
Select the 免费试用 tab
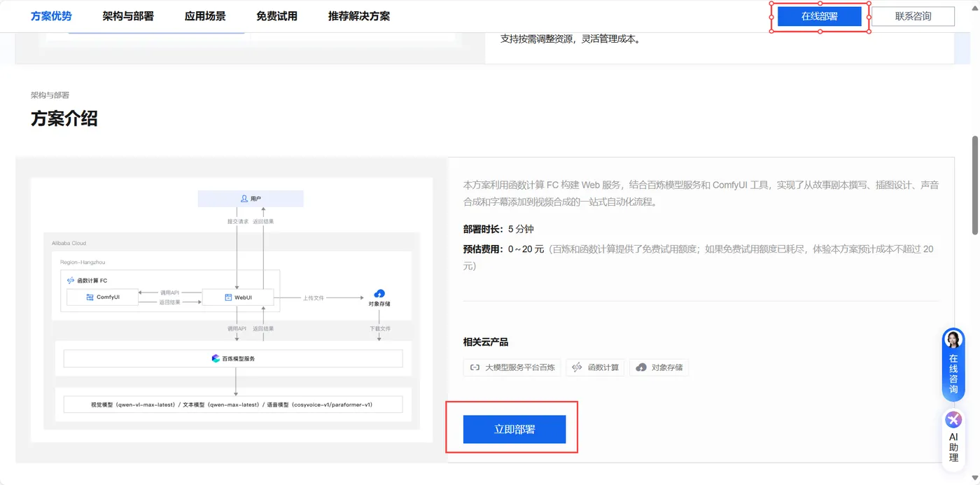coord(276,15)
